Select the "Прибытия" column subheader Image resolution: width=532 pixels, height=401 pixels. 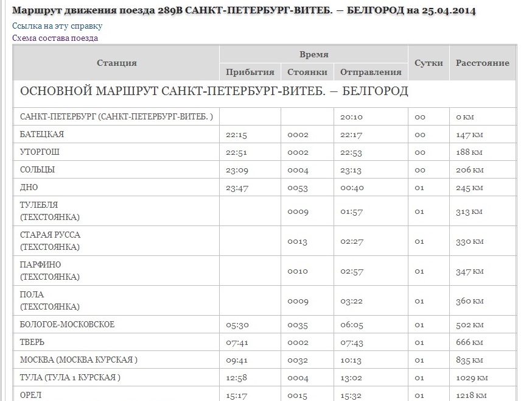coord(250,72)
